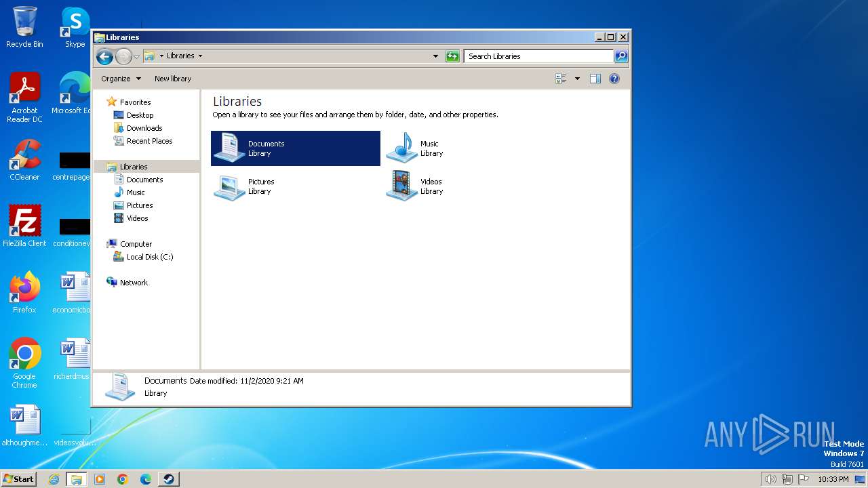Open Steam from the taskbar
This screenshot has height=488, width=868.
[168, 479]
